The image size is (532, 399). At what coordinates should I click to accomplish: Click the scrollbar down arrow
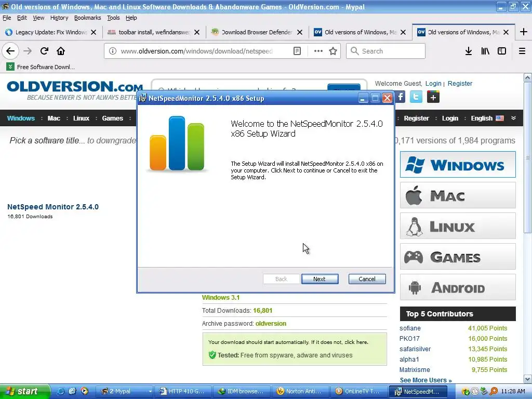pos(528,379)
